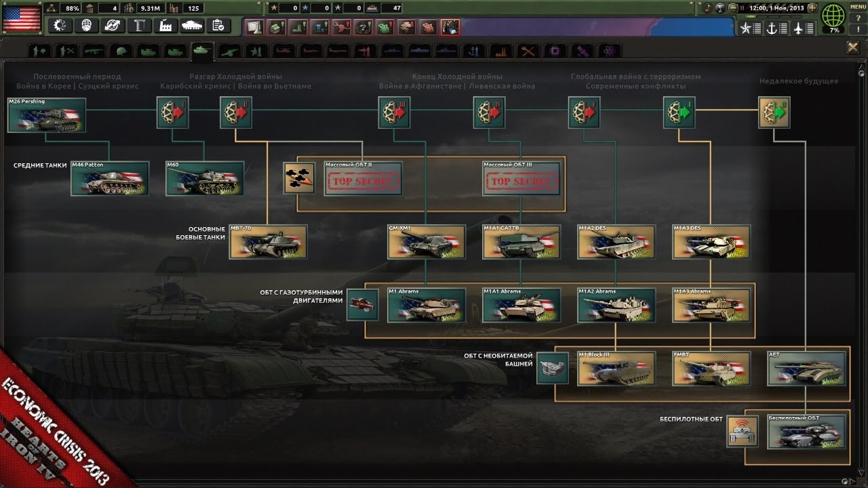Select the M26 Pershing technology
This screenshot has width=868, height=488.
(47, 115)
